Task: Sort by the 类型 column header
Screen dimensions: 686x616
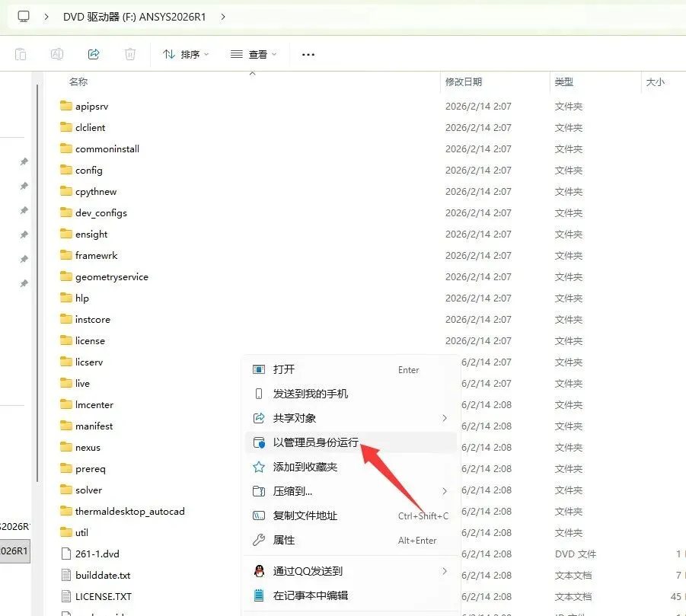Action: (x=564, y=81)
